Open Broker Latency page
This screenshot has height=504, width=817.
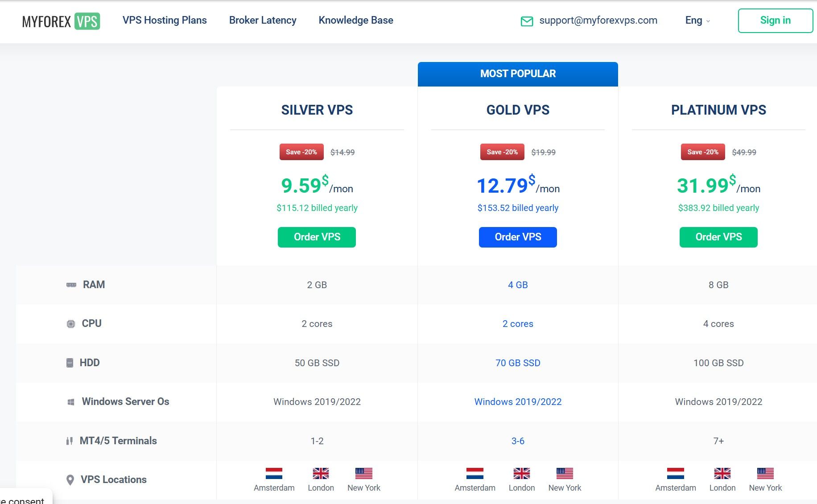pos(263,21)
